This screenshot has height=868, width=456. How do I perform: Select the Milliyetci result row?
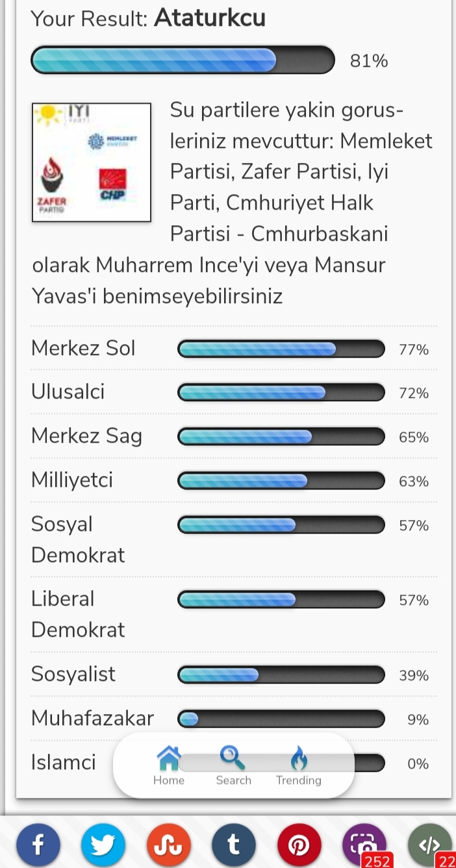(x=233, y=480)
